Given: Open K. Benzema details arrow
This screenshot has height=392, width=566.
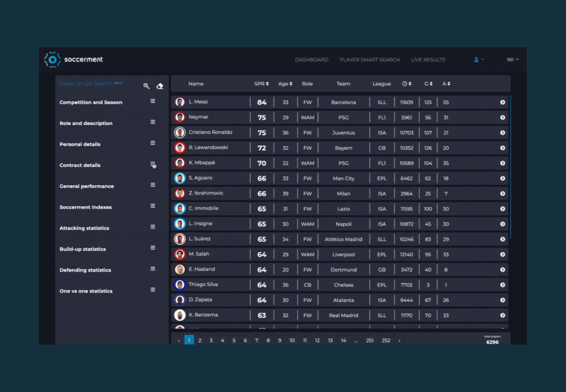Looking at the screenshot, I should 502,316.
